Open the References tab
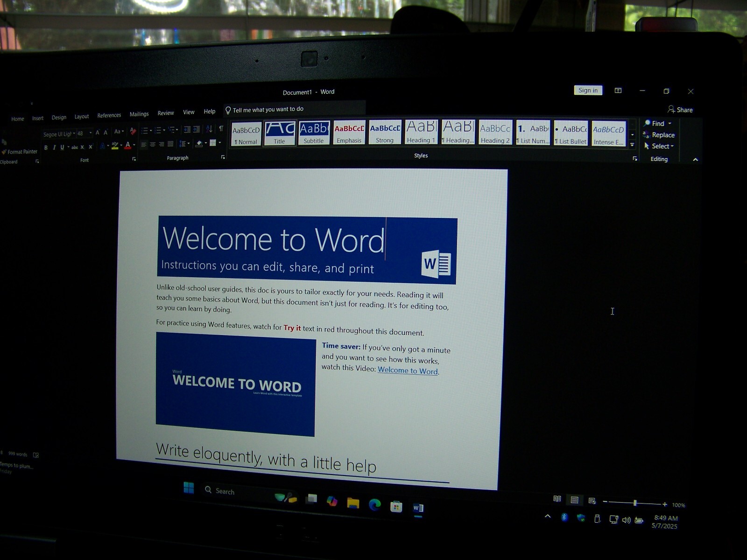747x560 pixels. [109, 115]
